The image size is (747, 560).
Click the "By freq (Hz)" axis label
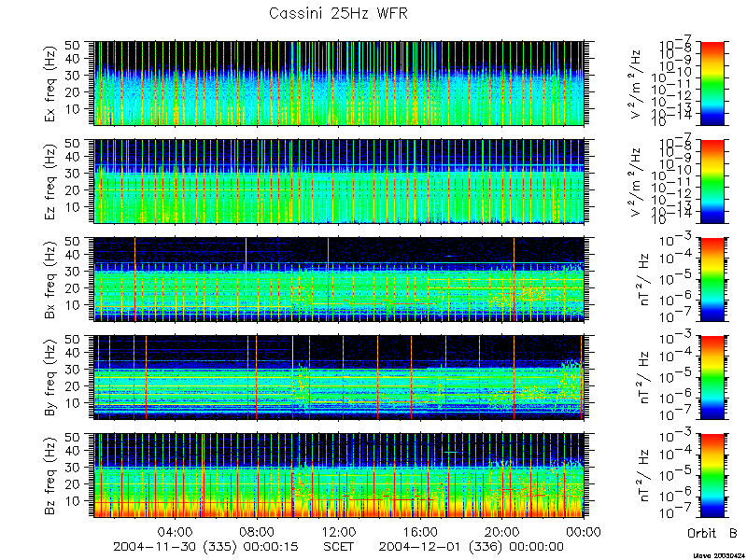(51, 378)
